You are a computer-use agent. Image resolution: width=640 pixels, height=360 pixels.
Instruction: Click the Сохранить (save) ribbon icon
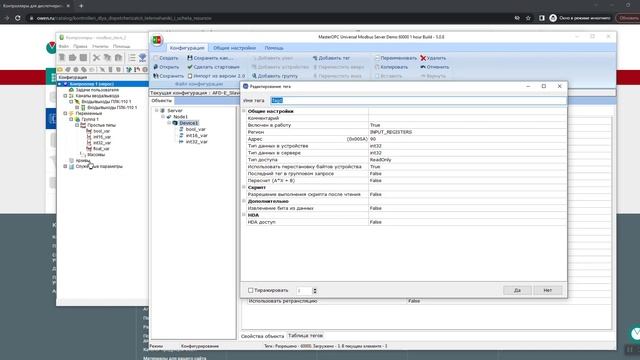coord(156,76)
